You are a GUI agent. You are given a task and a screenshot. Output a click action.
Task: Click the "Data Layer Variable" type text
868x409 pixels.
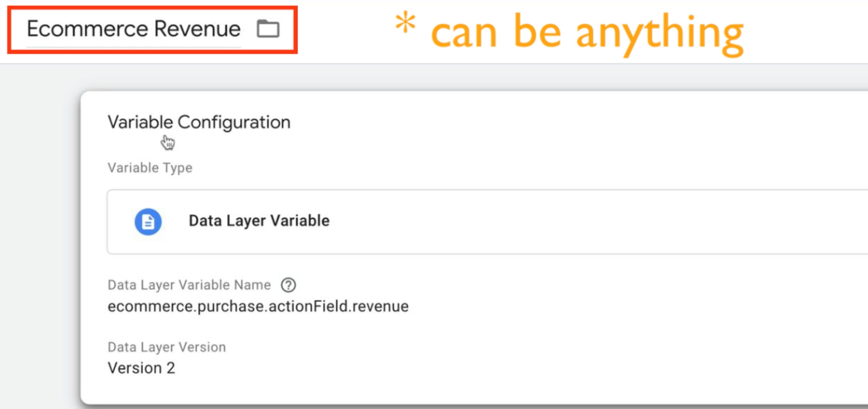259,221
